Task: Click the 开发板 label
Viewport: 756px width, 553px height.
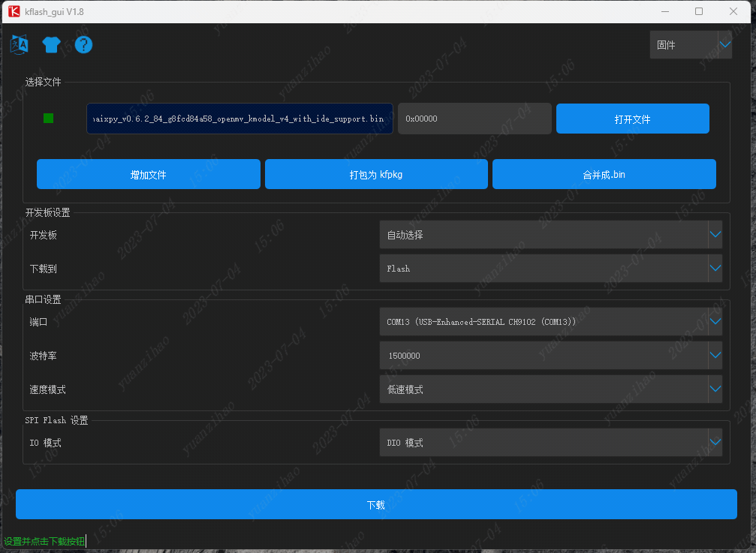Action: click(x=43, y=235)
